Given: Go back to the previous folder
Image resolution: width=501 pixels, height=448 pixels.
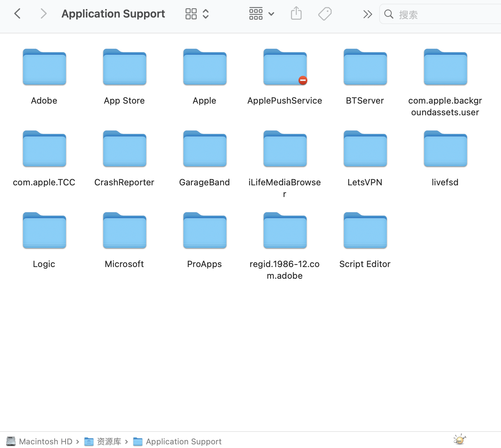Looking at the screenshot, I should pos(17,14).
